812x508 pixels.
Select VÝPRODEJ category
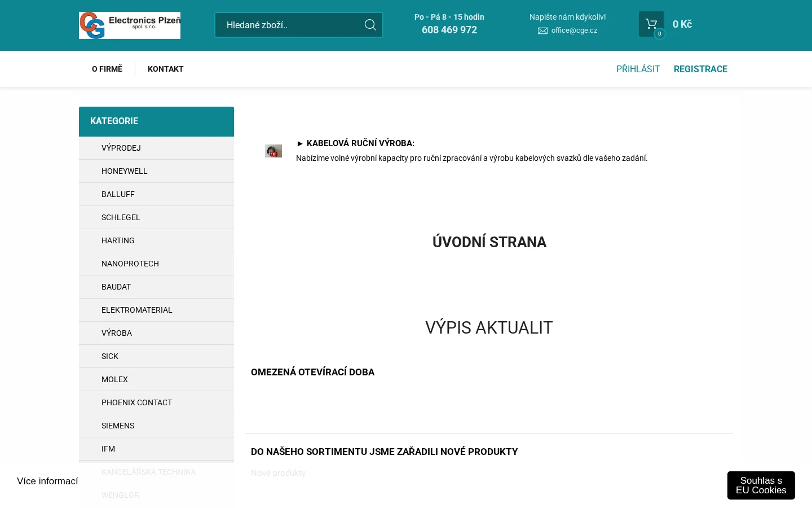point(156,148)
